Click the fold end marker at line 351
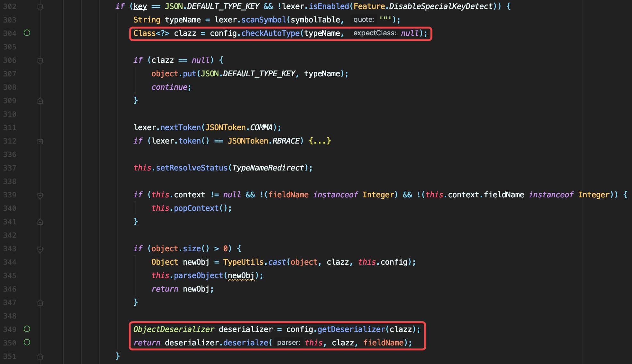The width and height of the screenshot is (632, 364). (40, 356)
